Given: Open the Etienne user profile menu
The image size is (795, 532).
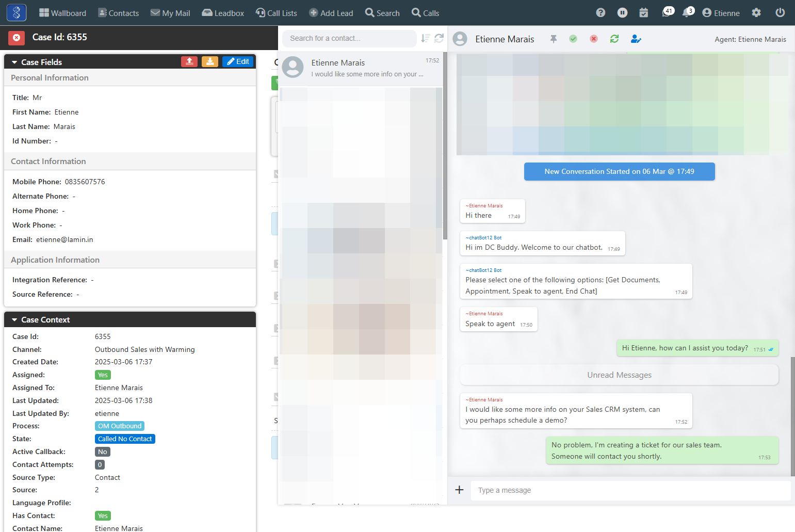Looking at the screenshot, I should 721,13.
